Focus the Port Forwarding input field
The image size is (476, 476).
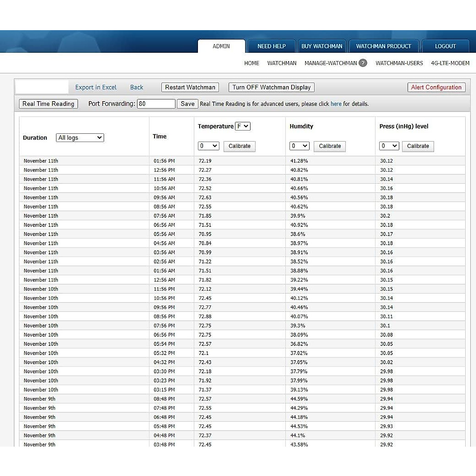(156, 104)
